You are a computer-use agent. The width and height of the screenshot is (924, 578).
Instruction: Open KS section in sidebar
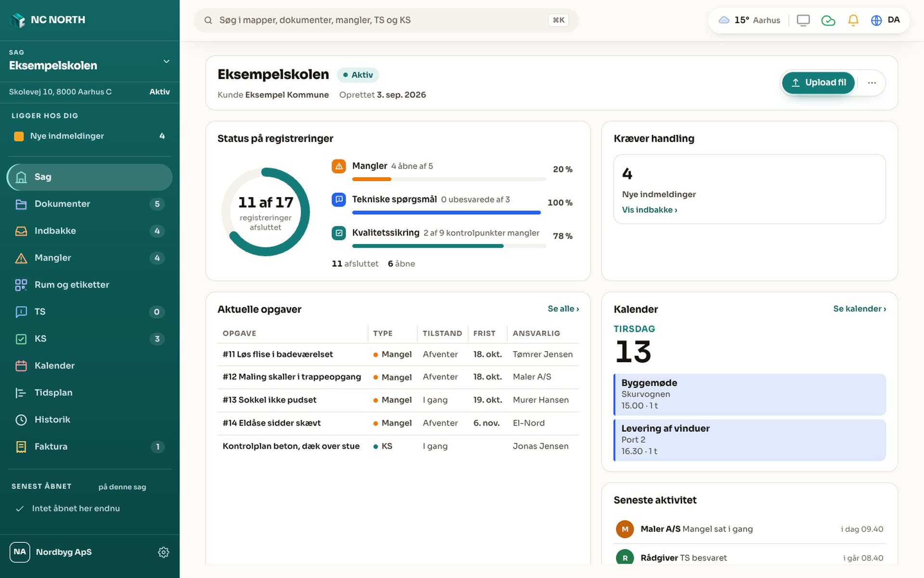[x=90, y=339]
